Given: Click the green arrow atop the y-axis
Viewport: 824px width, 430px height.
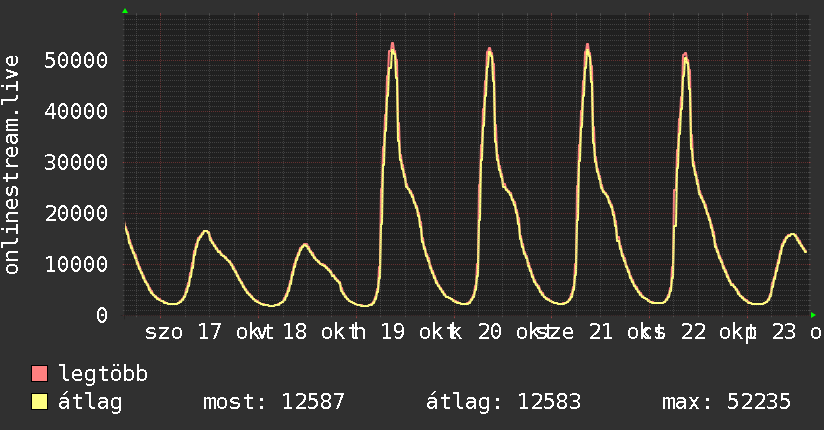Looking at the screenshot, I should click(125, 11).
